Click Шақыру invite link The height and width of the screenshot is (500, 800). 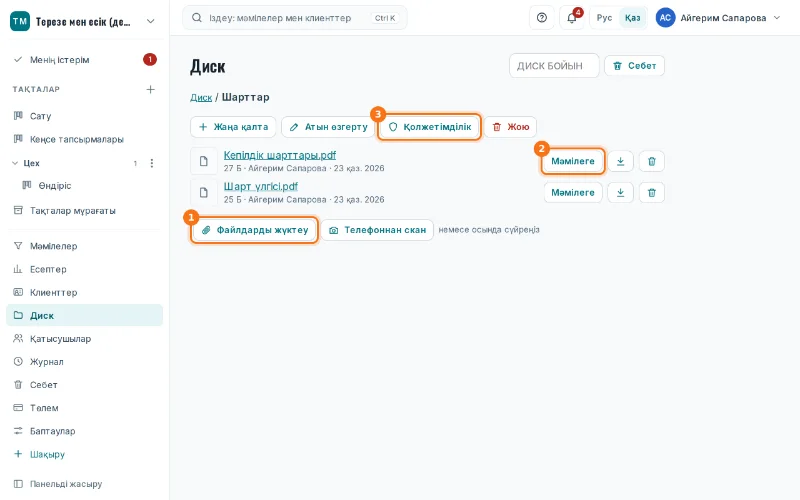click(84, 454)
